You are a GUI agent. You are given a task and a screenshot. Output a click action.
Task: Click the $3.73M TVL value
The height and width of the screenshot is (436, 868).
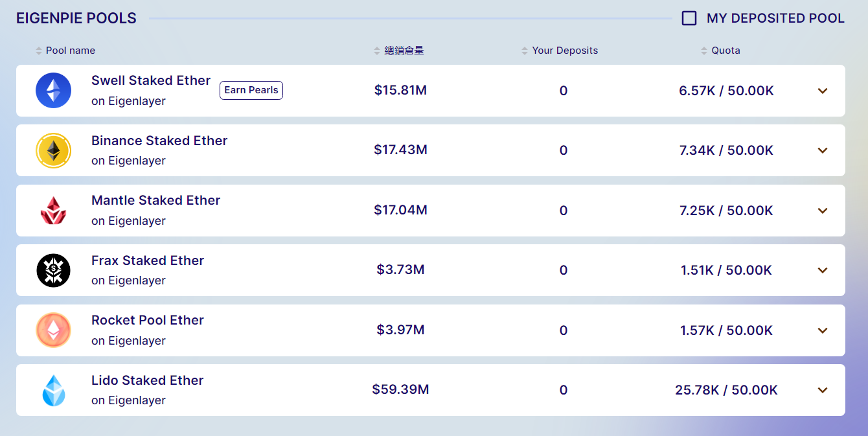tap(400, 270)
